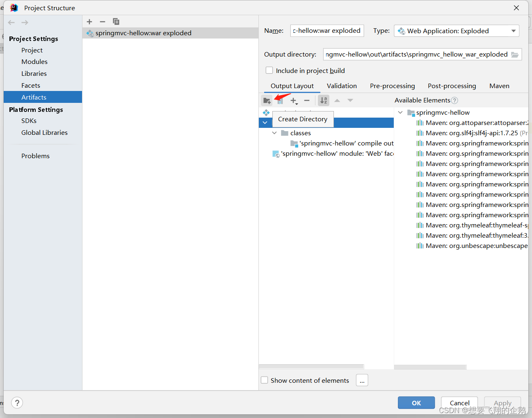This screenshot has height=418, width=532.
Task: Select 'Maven: org.thymeleaf:thymeleaf-s' row text
Action: (477, 225)
